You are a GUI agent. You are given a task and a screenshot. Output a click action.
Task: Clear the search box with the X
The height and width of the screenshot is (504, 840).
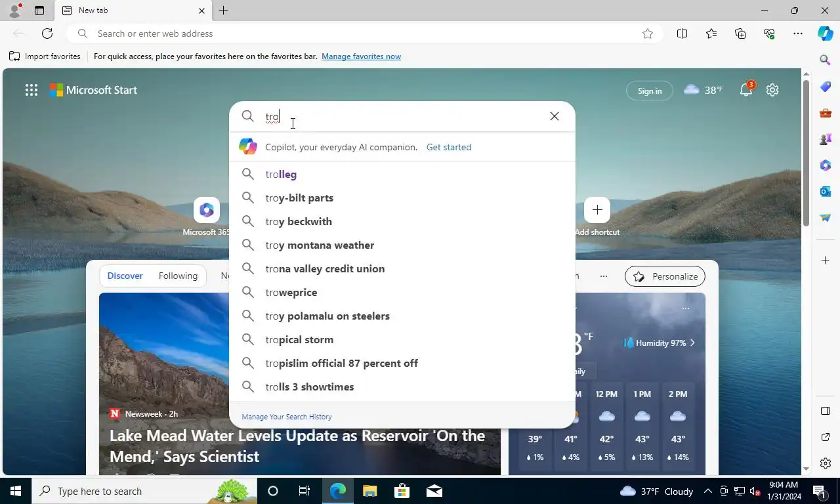pos(555,116)
